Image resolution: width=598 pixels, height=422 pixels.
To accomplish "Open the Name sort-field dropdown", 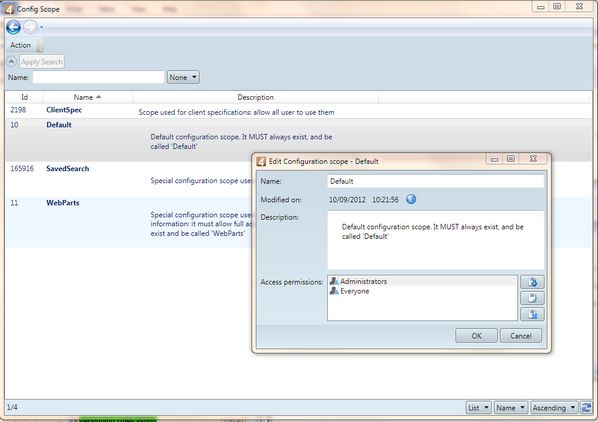I will tap(511, 408).
